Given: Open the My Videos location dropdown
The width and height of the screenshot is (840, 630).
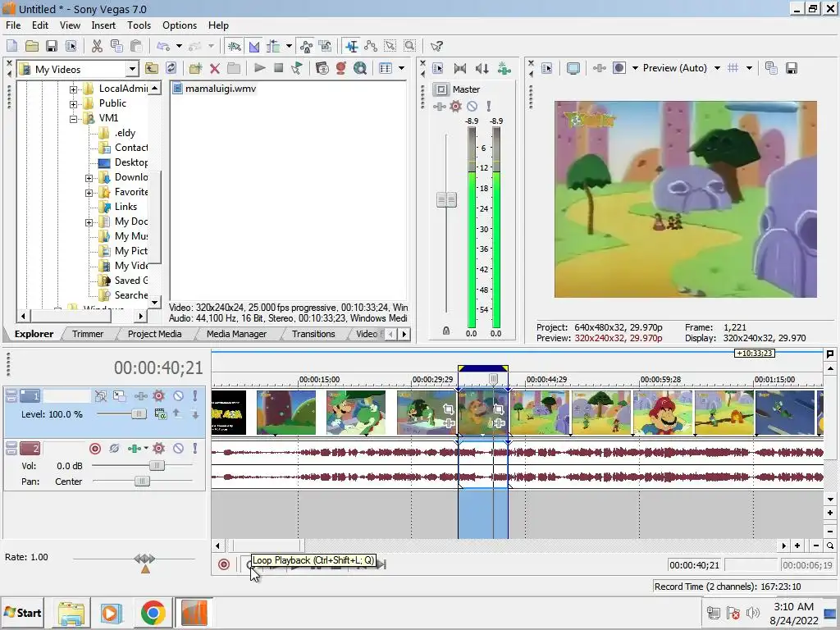Looking at the screenshot, I should pos(132,69).
